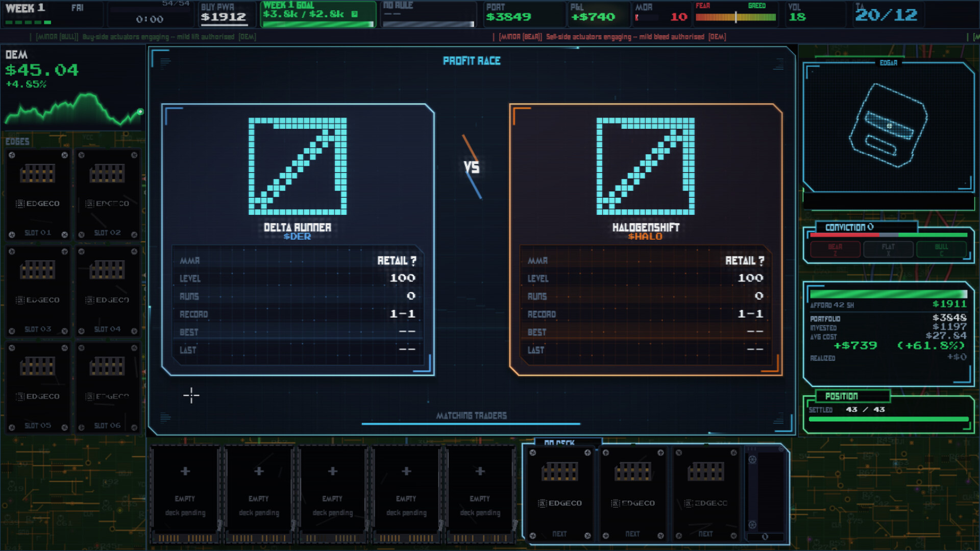
Task: Open Halogenshift trader card
Action: coord(646,240)
